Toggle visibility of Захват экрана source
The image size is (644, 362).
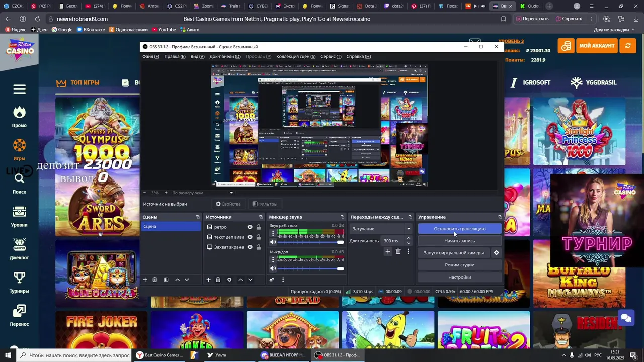[x=250, y=247]
